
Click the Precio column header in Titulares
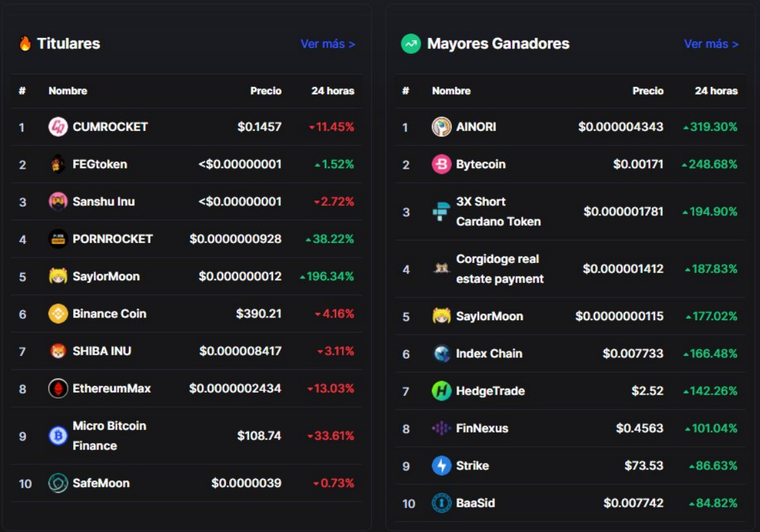click(x=266, y=90)
